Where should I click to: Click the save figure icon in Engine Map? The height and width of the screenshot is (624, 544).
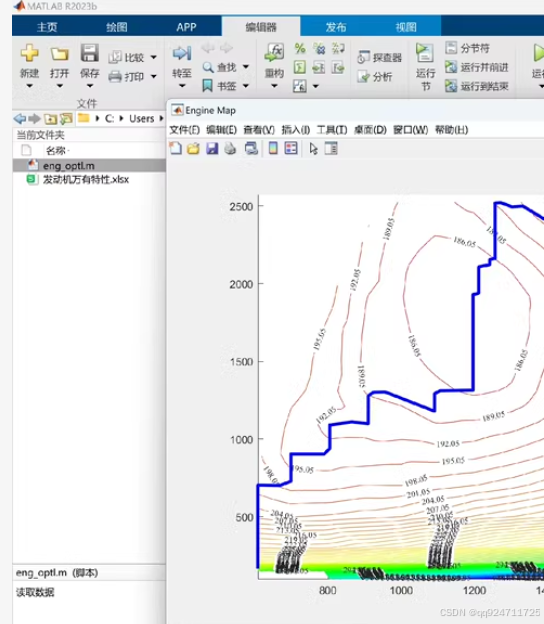point(212,148)
